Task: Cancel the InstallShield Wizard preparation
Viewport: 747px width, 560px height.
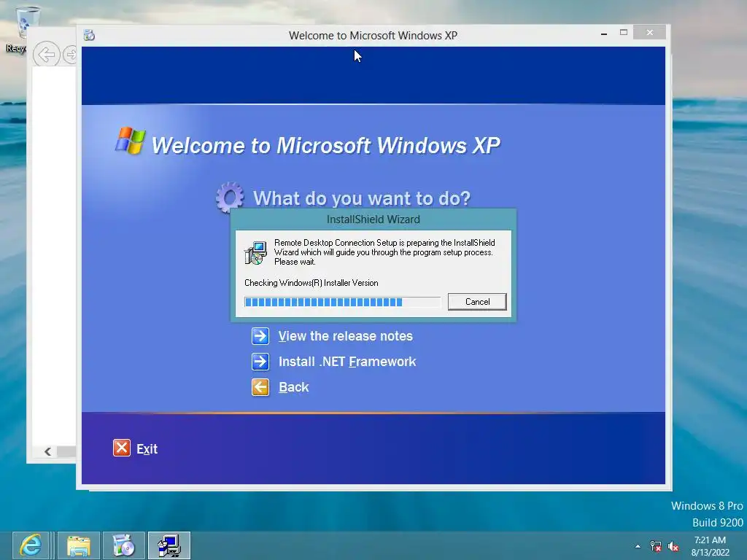Action: tap(477, 301)
